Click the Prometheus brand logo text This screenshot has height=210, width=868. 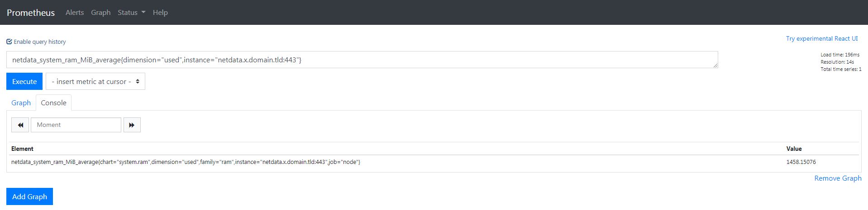pos(31,13)
